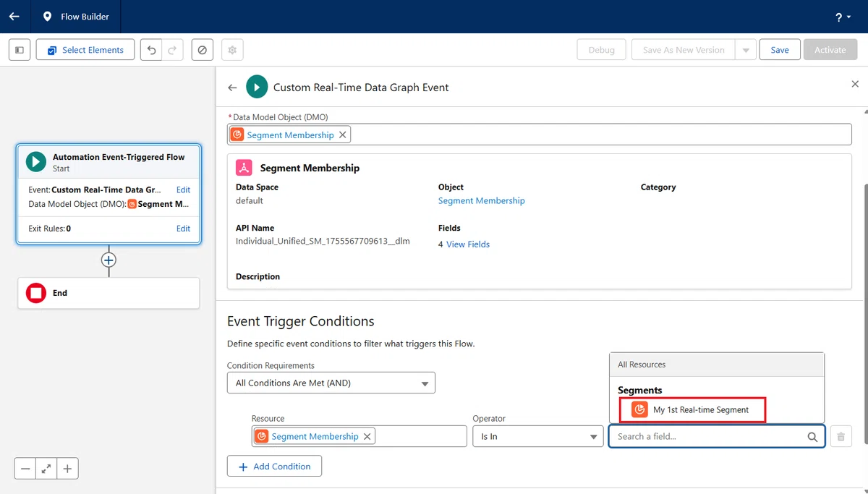The height and width of the screenshot is (494, 868).
Task: Click the redo arrow icon
Action: [172, 50]
